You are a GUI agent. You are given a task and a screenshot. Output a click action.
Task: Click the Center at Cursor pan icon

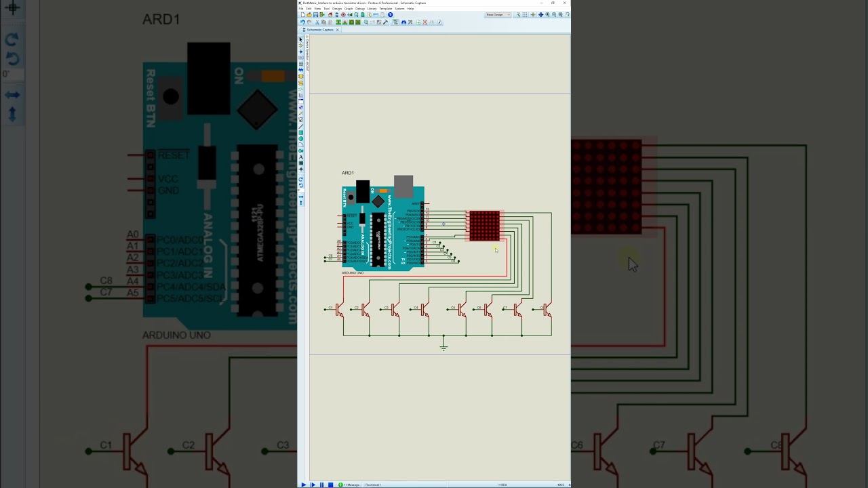coord(540,14)
